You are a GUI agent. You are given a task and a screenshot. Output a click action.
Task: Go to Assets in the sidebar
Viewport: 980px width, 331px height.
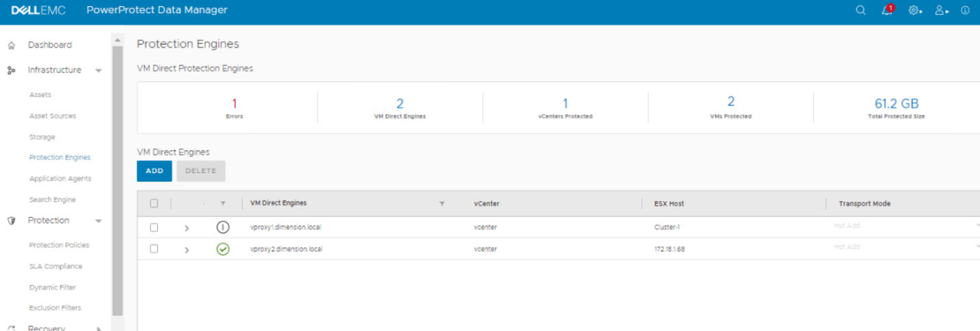pyautogui.click(x=40, y=95)
